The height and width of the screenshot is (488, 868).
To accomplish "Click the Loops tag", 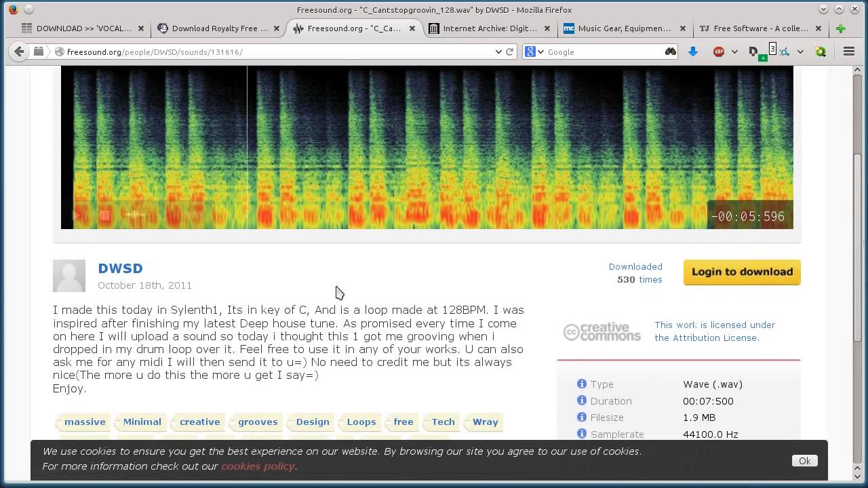I will (x=361, y=422).
